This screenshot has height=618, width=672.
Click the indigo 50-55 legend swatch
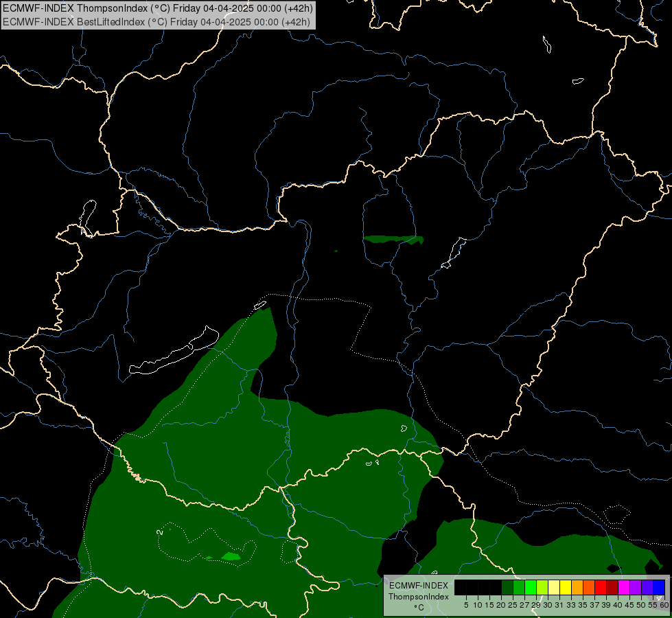pos(647,587)
